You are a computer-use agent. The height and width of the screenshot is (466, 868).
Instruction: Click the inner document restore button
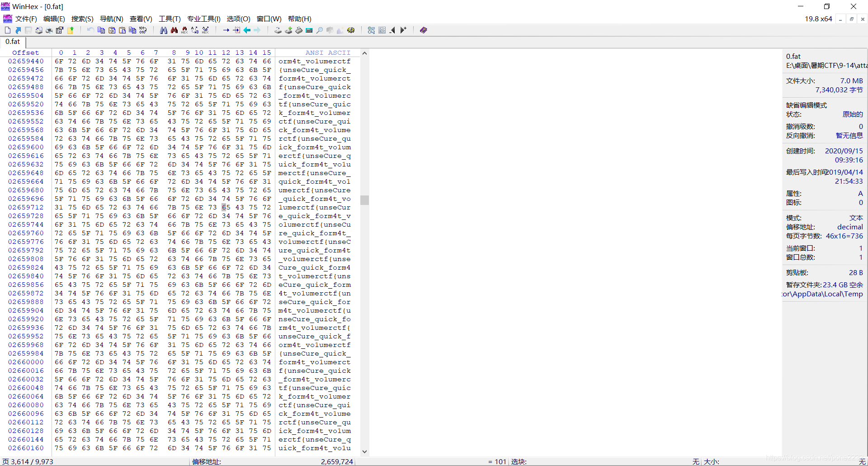852,19
